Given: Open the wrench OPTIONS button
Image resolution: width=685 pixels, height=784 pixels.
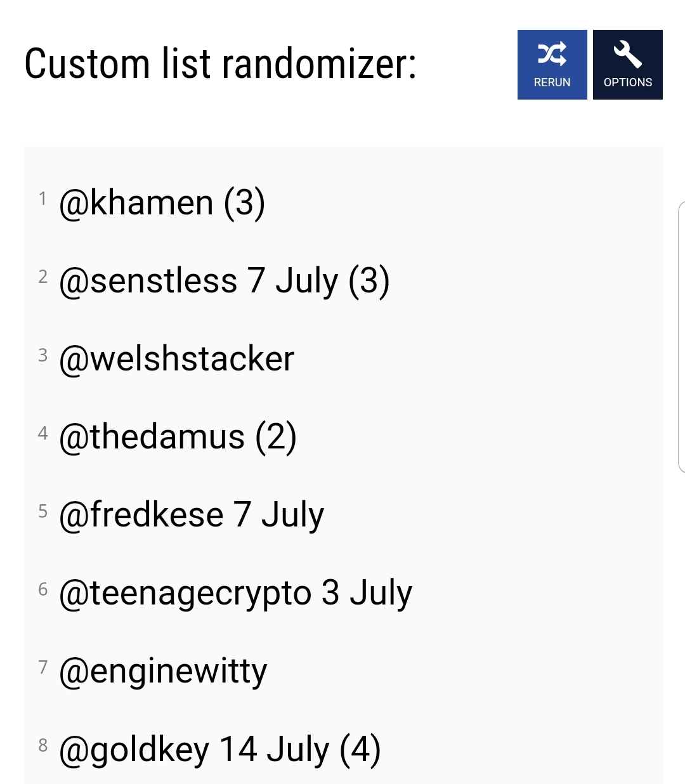Looking at the screenshot, I should click(628, 65).
